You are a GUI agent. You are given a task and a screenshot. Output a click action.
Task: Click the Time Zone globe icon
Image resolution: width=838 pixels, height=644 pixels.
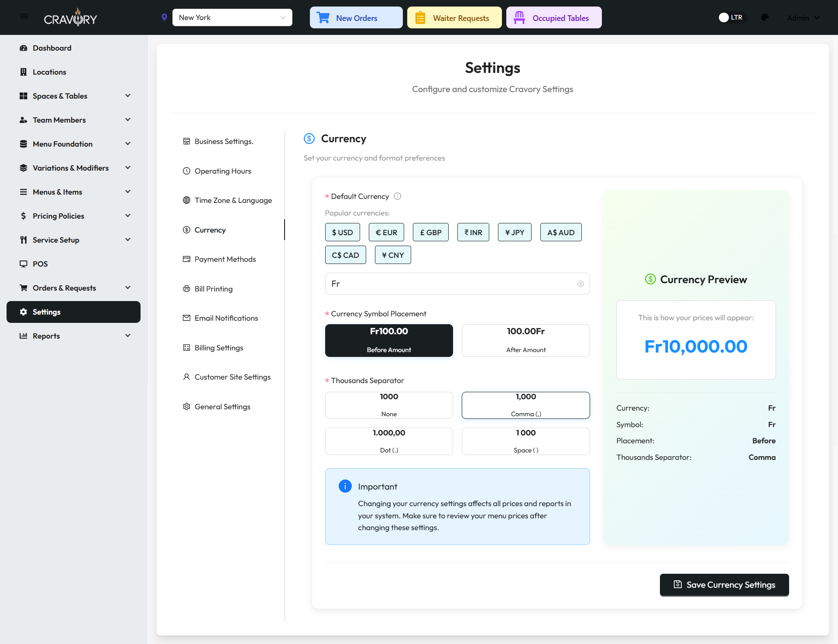pyautogui.click(x=186, y=200)
